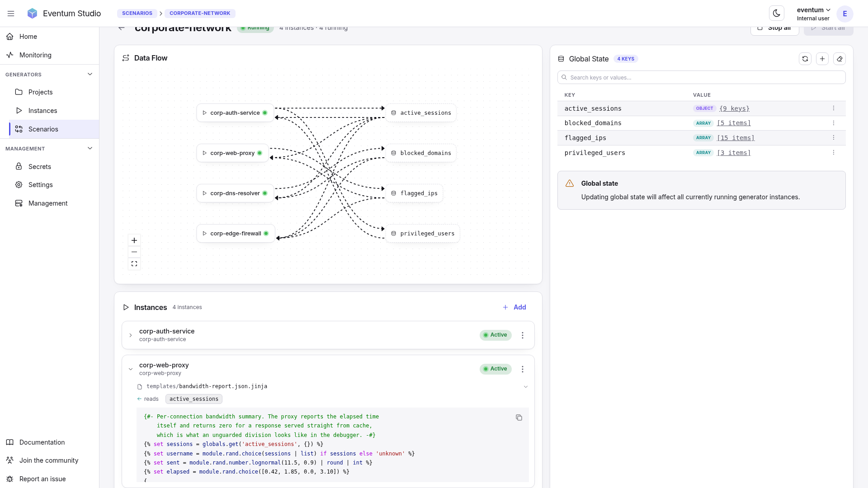Open Secrets in the sidebar
868x488 pixels.
54,167
